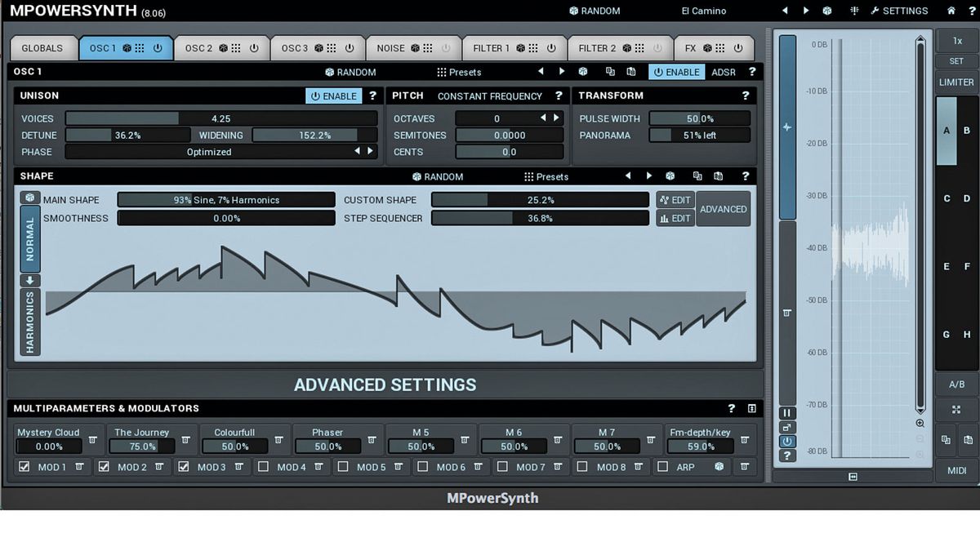
Task: Click the step sequencer EDIT icon
Action: point(674,218)
